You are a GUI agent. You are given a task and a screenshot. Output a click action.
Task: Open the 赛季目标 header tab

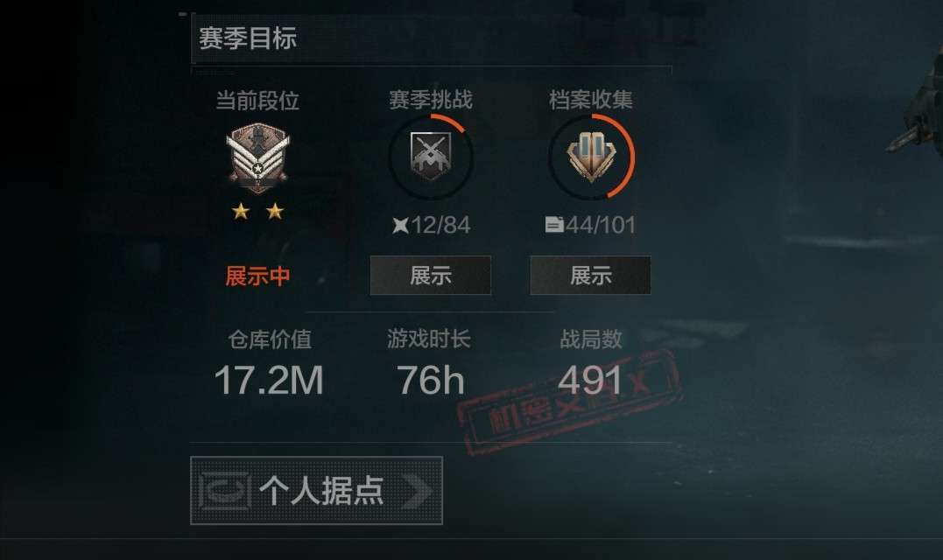click(248, 38)
